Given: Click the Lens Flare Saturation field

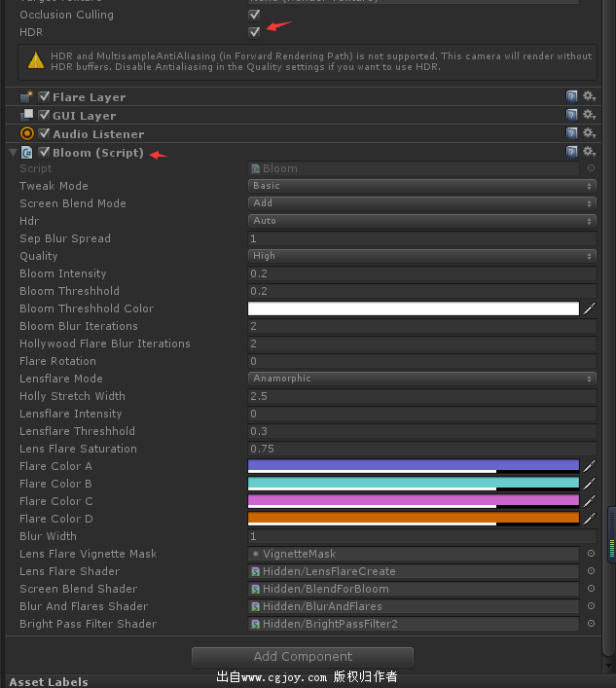Looking at the screenshot, I should coord(421,449).
